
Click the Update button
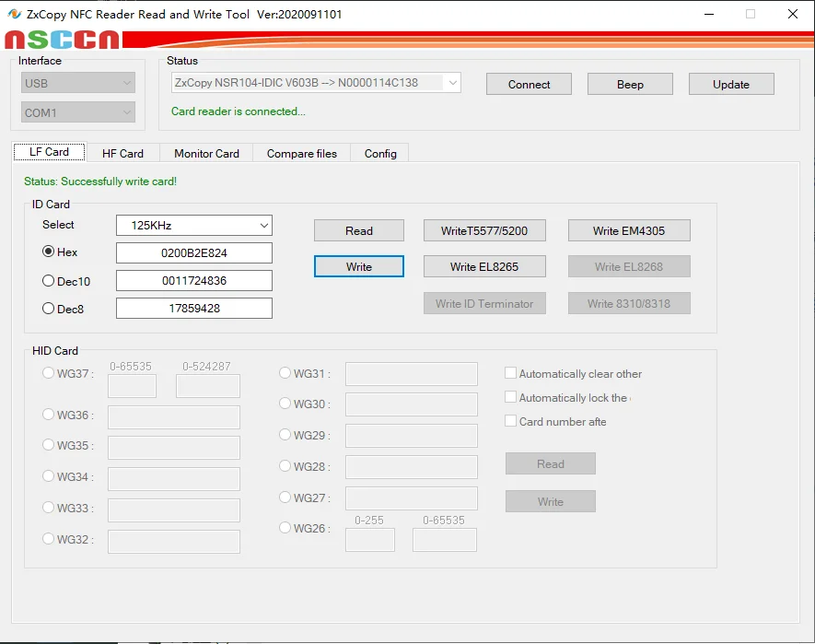point(731,84)
